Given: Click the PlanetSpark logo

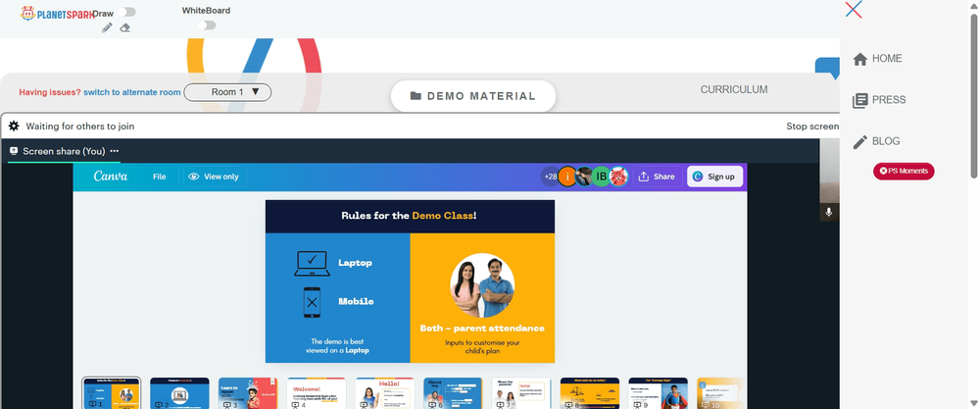Looking at the screenshot, I should click(x=58, y=13).
